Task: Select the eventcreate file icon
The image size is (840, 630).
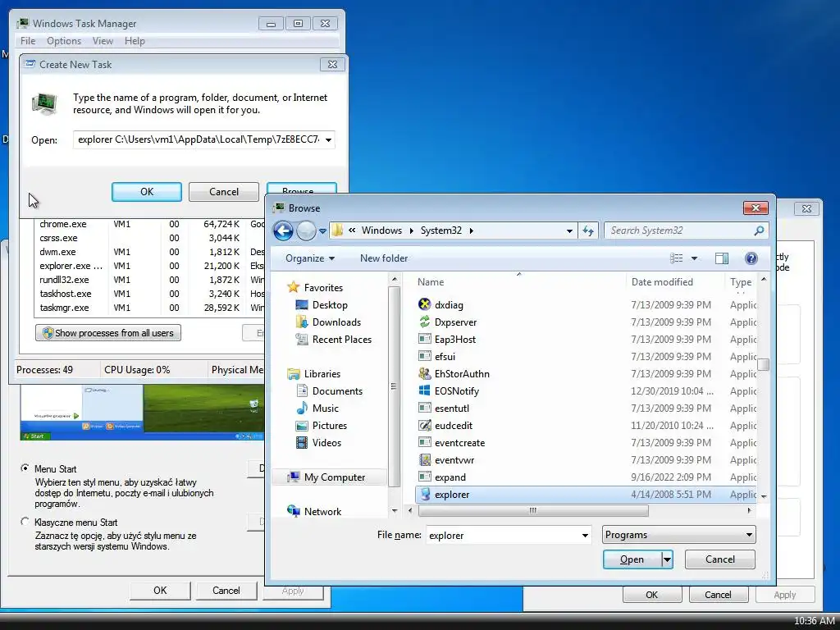Action: tap(424, 442)
